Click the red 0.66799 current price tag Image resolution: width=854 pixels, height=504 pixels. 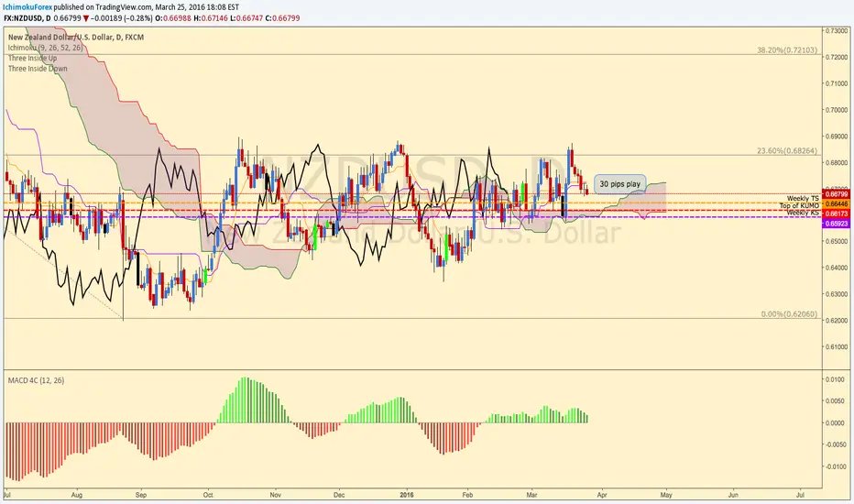tap(836, 194)
